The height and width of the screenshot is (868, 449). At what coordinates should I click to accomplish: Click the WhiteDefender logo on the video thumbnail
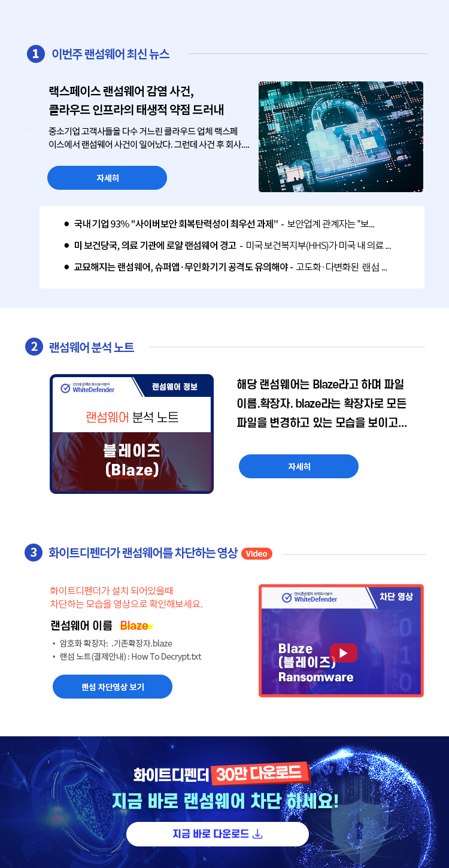click(310, 597)
